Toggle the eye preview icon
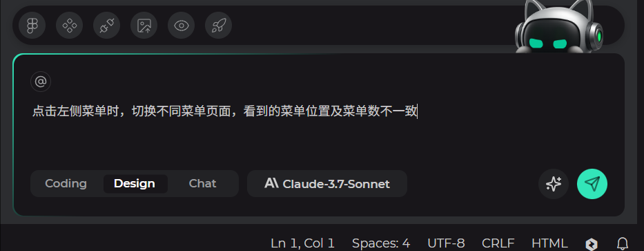644x251 pixels. click(181, 26)
